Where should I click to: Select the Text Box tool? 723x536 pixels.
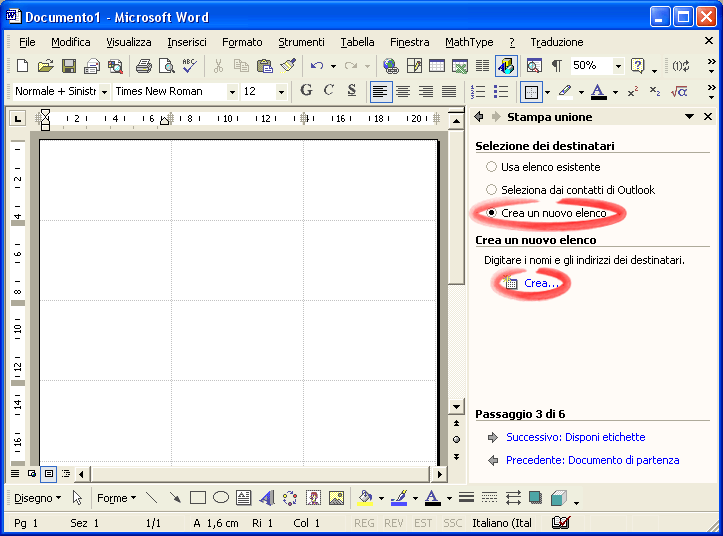click(x=243, y=498)
